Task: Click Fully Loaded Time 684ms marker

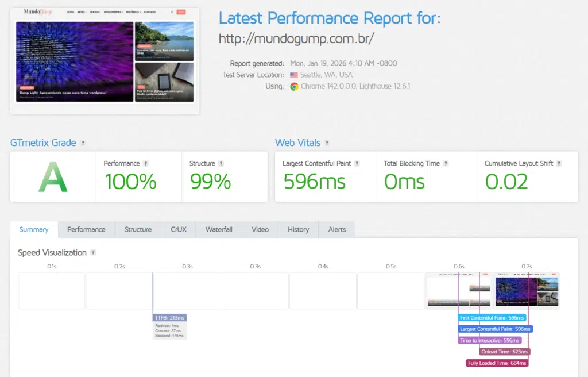Action: click(497, 363)
